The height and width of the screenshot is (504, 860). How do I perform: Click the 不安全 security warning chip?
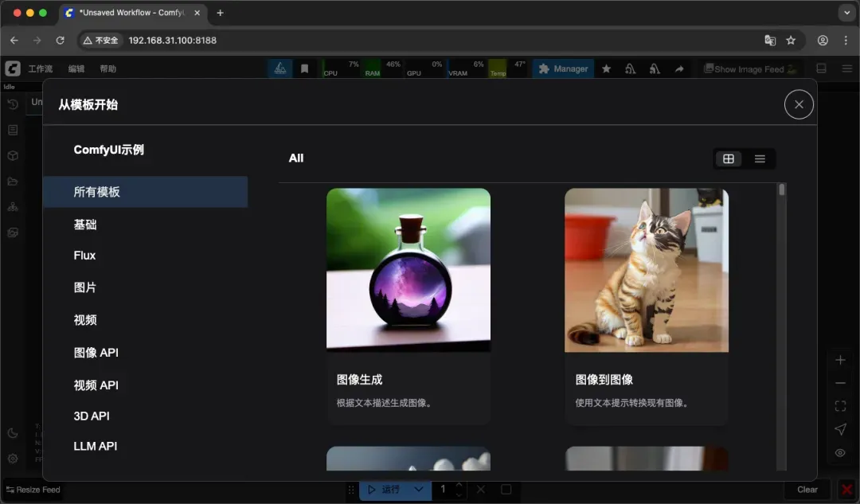(x=100, y=40)
